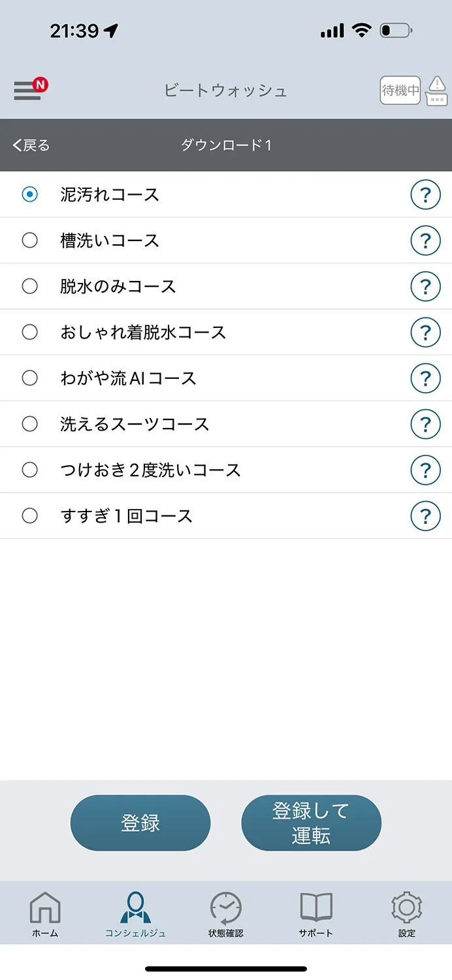Select the 槽洗いコース radio button
This screenshot has width=452, height=980.
coord(30,240)
